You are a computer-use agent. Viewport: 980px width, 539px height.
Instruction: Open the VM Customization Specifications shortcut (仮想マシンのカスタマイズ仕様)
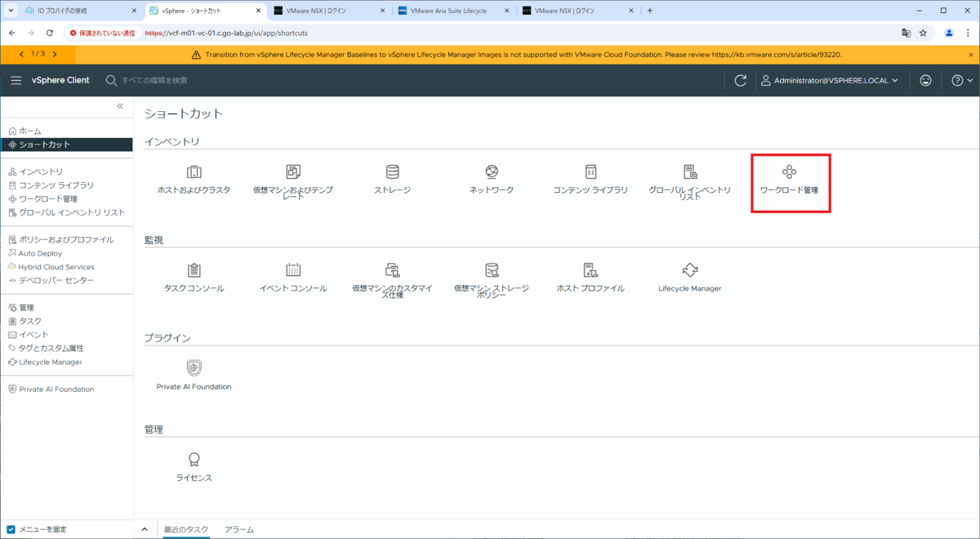click(x=392, y=280)
